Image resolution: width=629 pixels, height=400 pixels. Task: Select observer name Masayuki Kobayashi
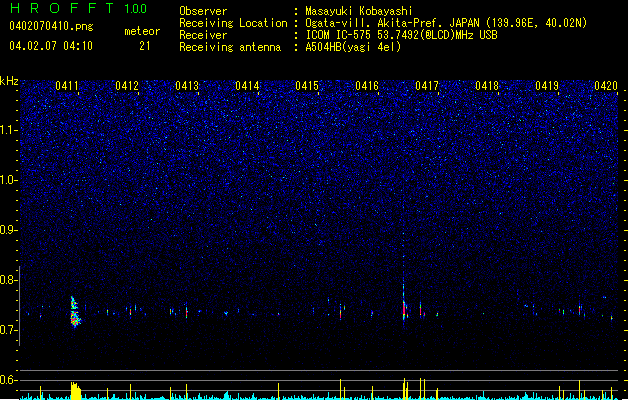[359, 11]
